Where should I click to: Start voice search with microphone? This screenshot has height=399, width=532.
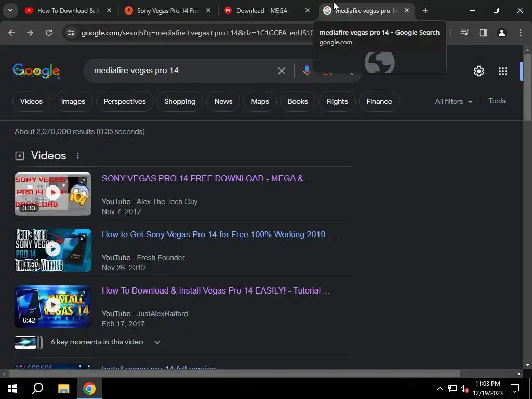tap(307, 71)
